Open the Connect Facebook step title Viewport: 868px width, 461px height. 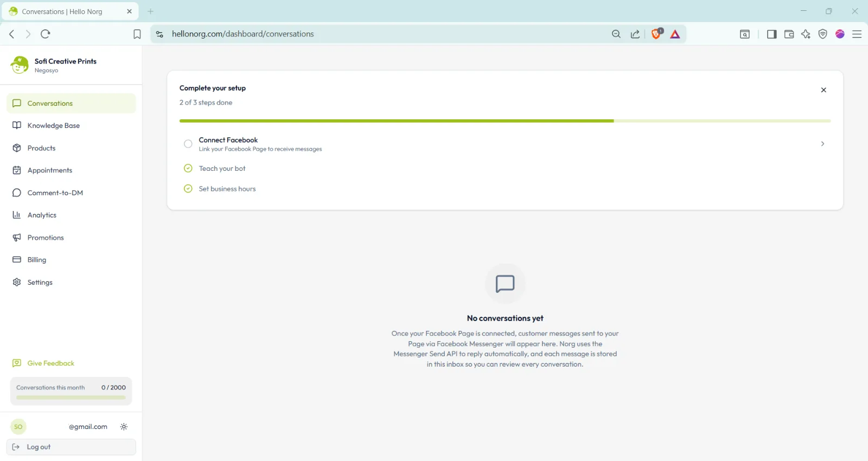point(228,140)
